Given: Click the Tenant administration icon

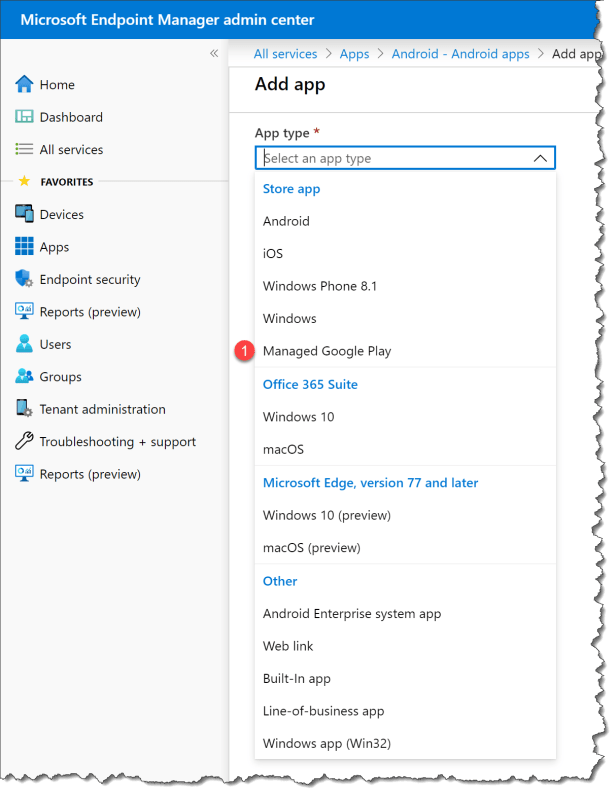Looking at the screenshot, I should [24, 409].
